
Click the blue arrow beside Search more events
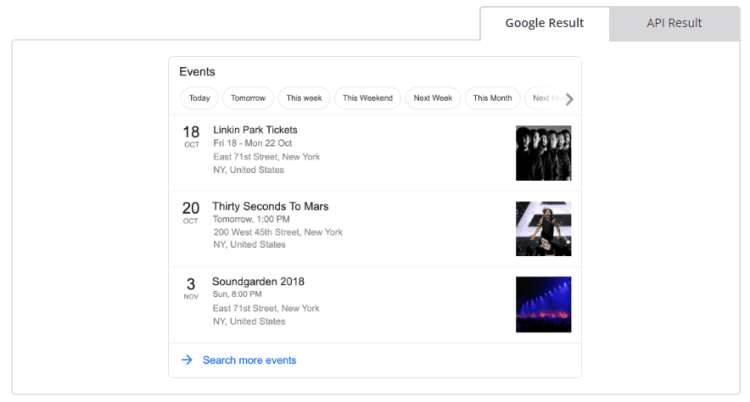[x=187, y=360]
